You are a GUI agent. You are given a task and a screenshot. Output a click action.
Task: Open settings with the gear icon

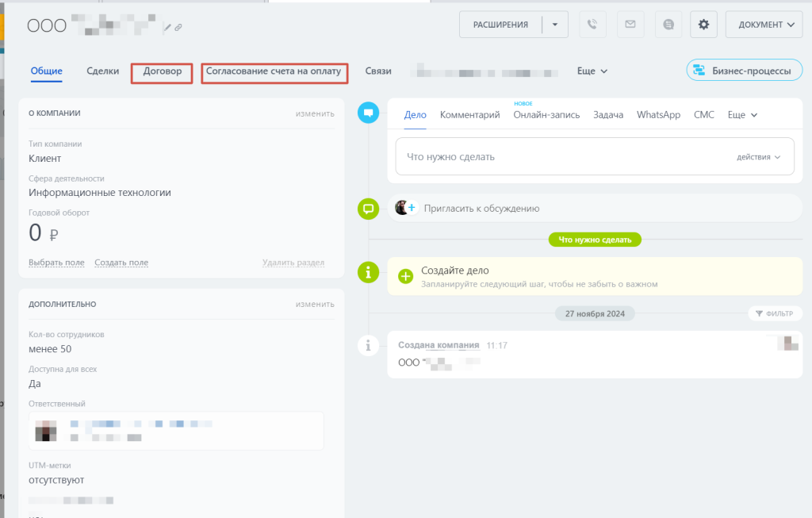tap(703, 25)
